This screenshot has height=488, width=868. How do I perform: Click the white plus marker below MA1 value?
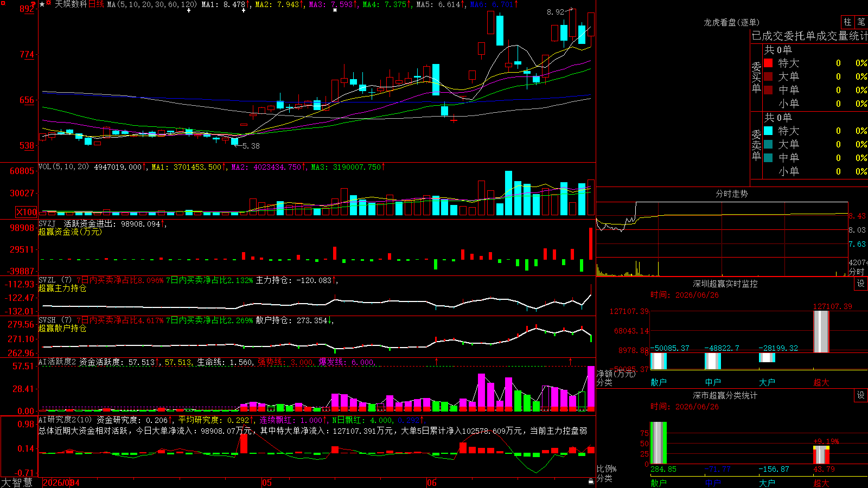244,10
